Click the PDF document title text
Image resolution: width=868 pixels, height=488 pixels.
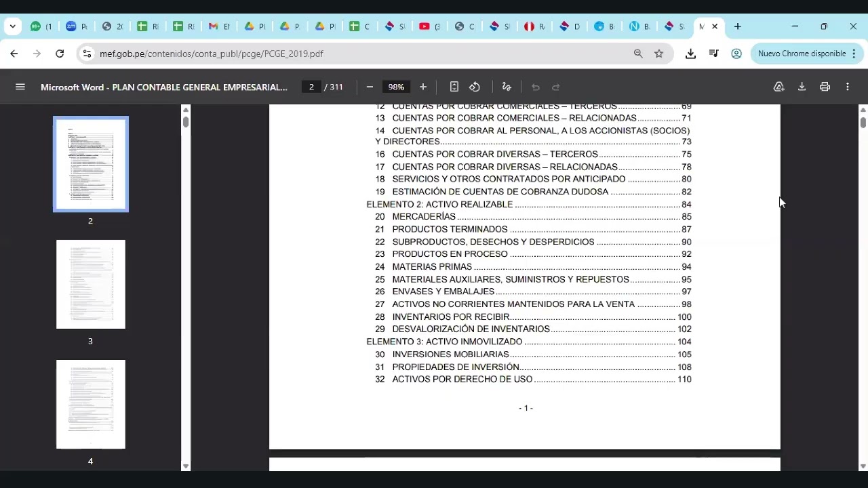click(164, 87)
